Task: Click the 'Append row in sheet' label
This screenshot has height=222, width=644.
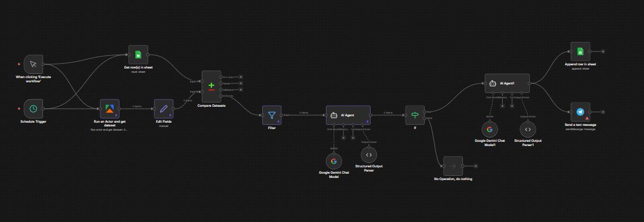Action: (x=580, y=64)
